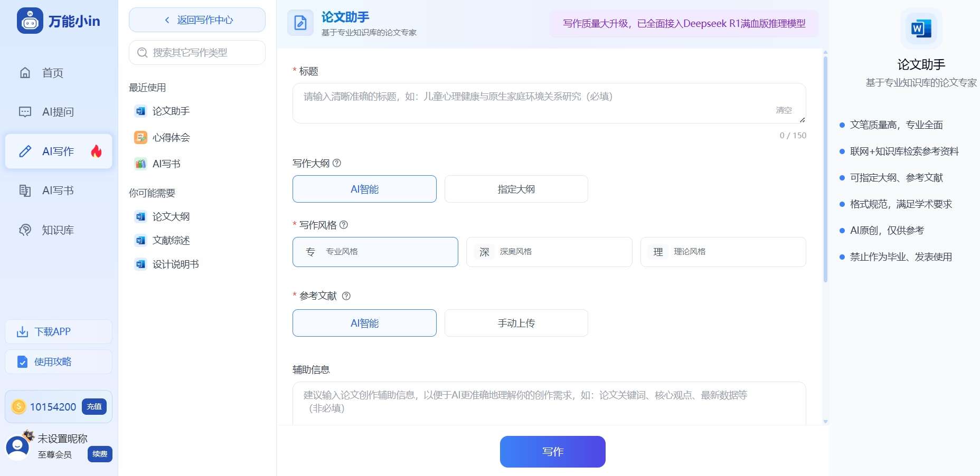Click the back chevron in 返回写作中心
The height and width of the screenshot is (476, 980).
tap(167, 20)
